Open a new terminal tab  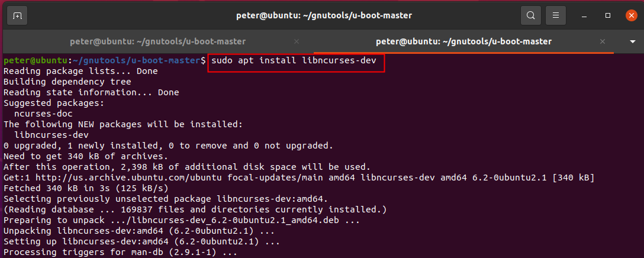coord(17,15)
